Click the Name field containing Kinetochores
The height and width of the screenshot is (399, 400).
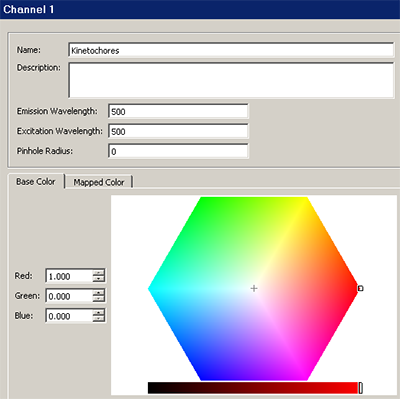[231, 50]
